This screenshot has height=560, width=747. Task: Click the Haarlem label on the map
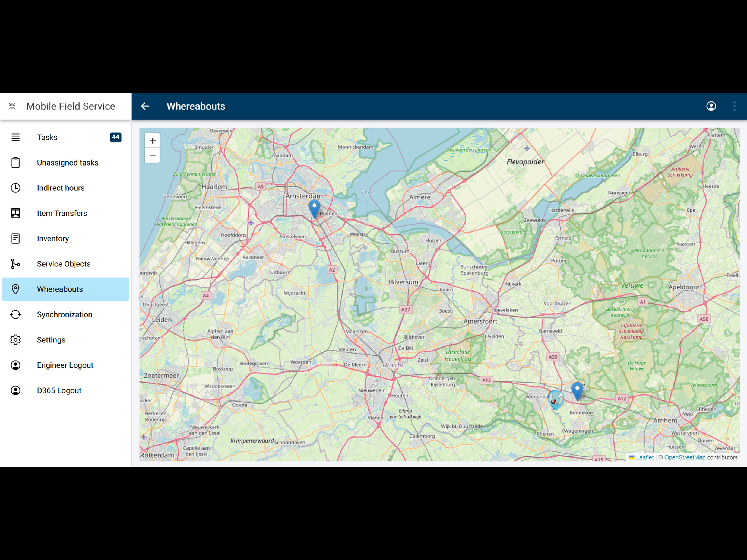click(x=214, y=187)
